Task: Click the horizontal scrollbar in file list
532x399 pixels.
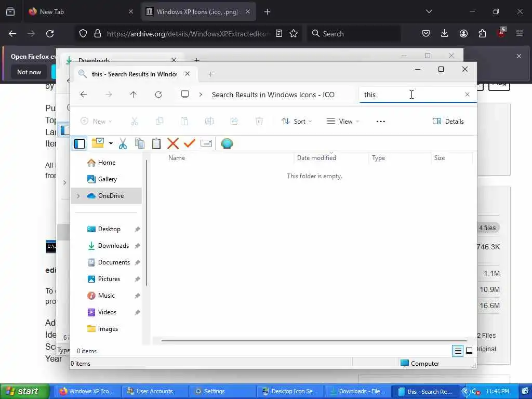Action: click(314, 340)
